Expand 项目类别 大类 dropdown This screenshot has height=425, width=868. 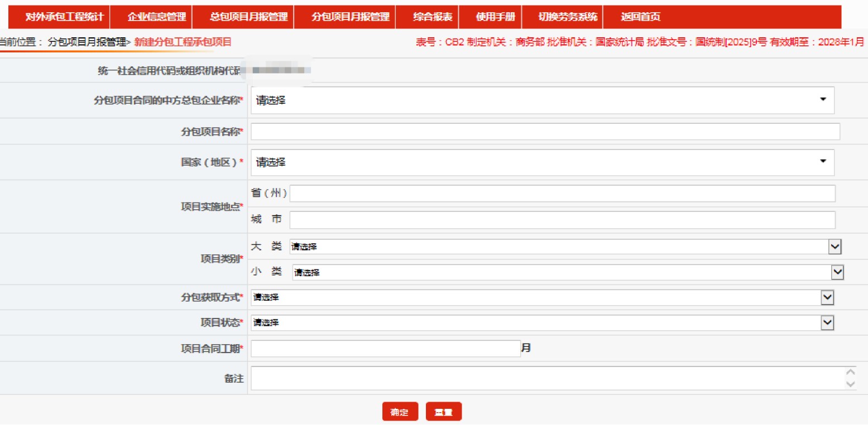564,247
